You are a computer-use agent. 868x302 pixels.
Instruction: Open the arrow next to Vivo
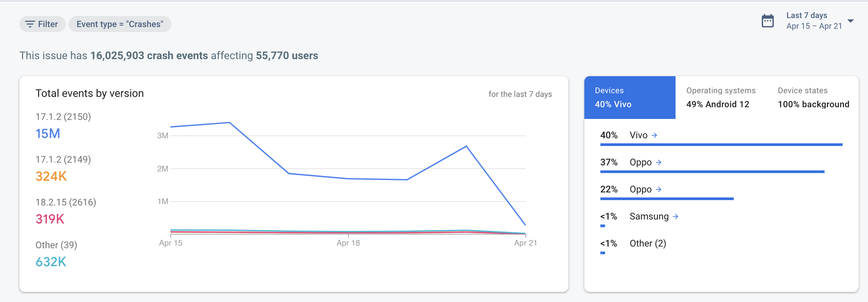[654, 136]
